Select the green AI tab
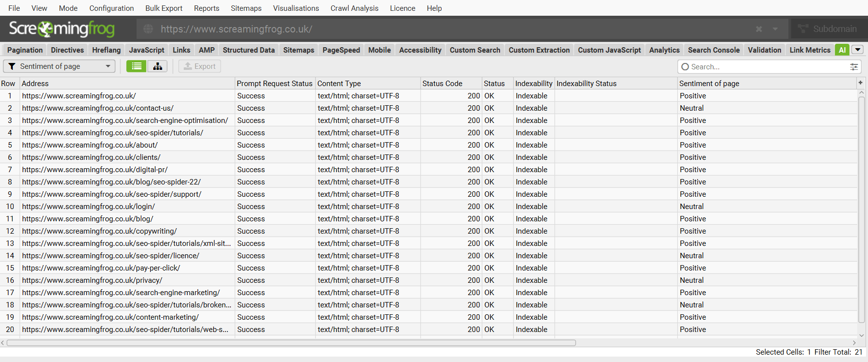This screenshot has height=362, width=868. point(842,50)
